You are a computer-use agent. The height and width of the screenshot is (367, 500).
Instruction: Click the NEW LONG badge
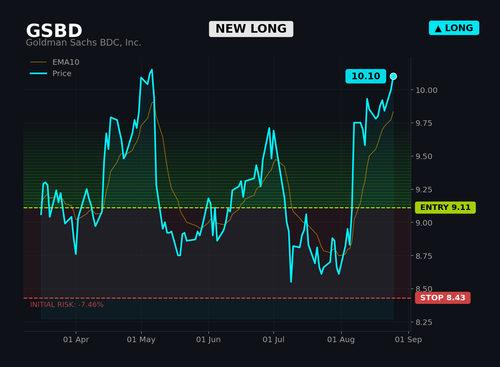click(251, 29)
